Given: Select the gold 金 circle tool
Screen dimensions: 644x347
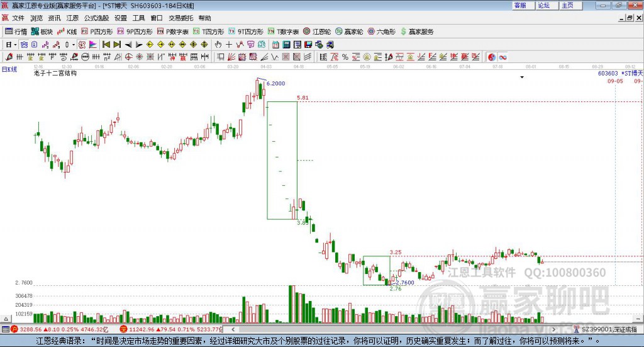Looking at the screenshot, I should 367,57.
